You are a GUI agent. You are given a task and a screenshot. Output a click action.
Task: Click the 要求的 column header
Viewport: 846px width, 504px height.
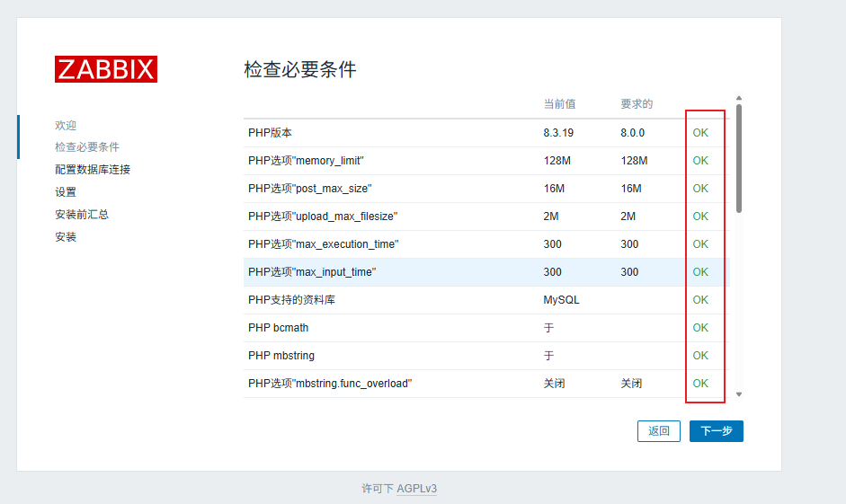pyautogui.click(x=637, y=104)
